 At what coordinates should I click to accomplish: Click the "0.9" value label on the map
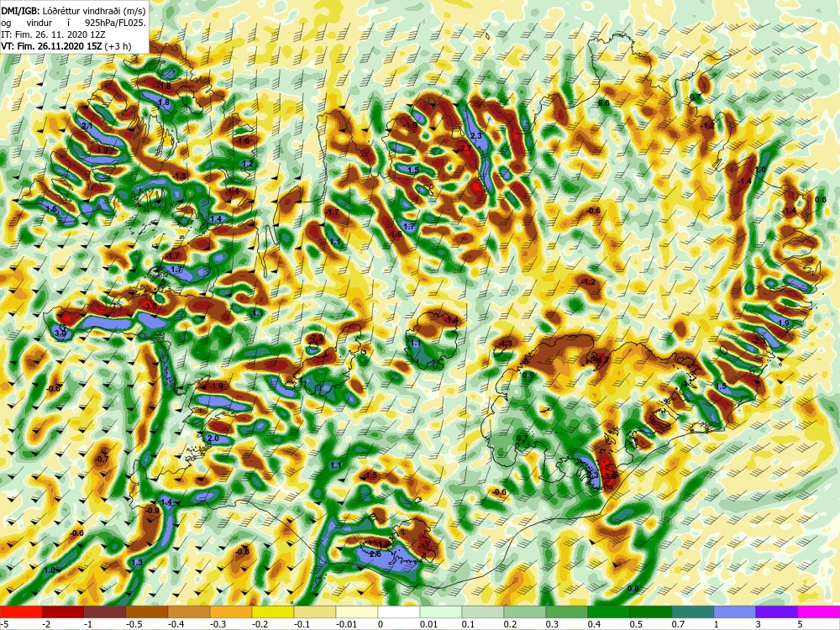click(528, 375)
